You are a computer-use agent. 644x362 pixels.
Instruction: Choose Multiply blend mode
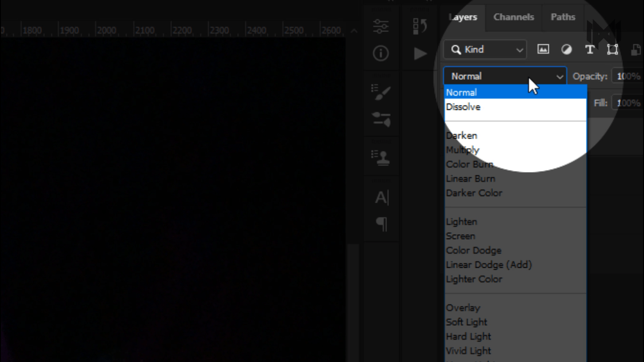[x=515, y=150]
